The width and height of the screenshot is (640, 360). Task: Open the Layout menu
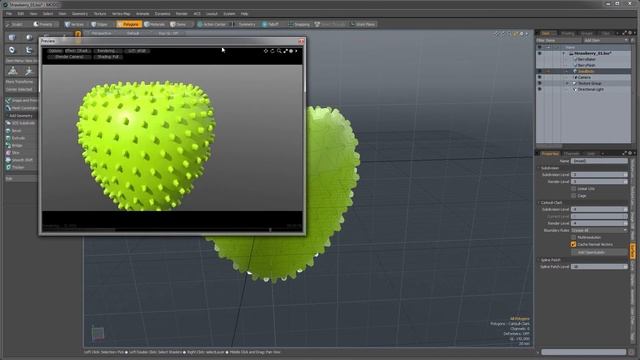211,13
